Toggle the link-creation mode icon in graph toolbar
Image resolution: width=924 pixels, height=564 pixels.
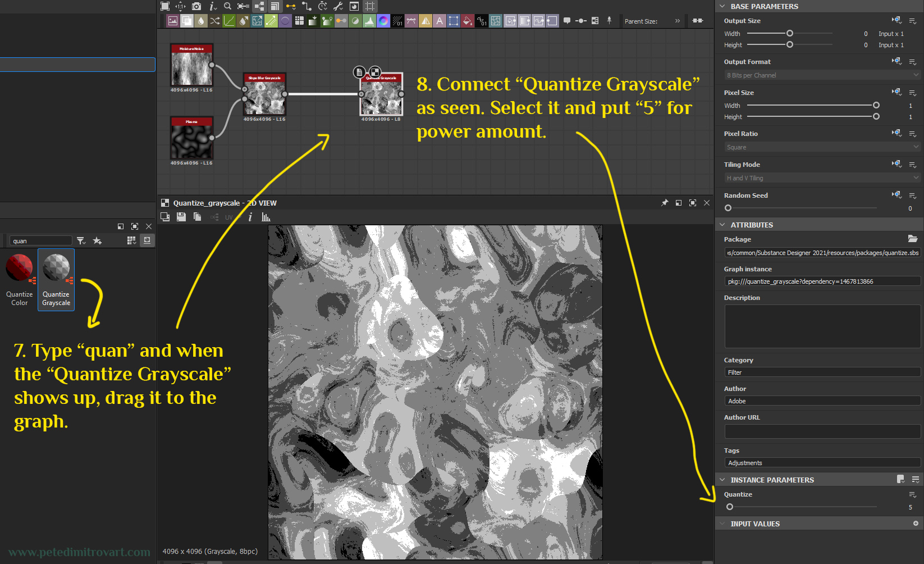291,6
